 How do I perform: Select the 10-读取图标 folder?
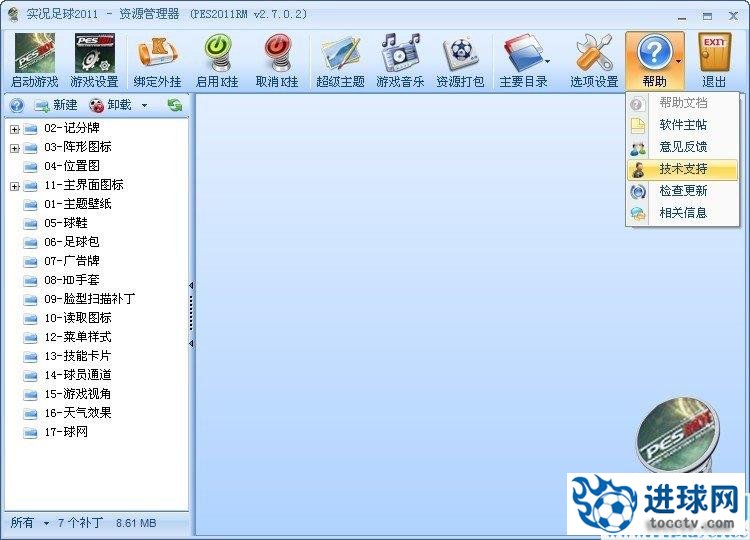pos(77,318)
